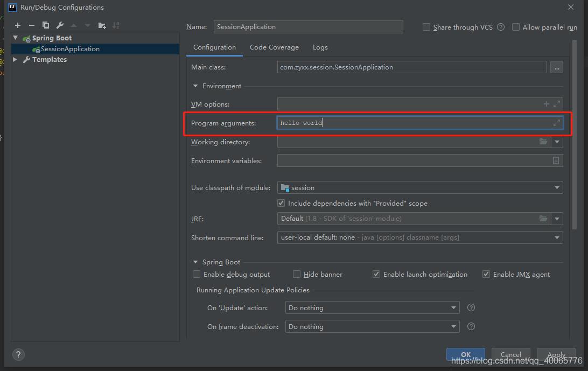This screenshot has width=588, height=371.
Task: Open the Logs tab
Action: 320,47
